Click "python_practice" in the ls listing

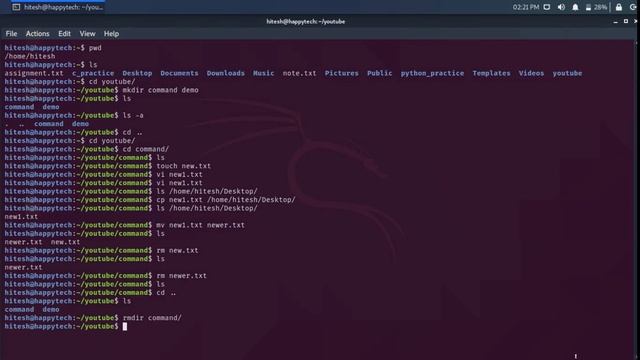tap(432, 73)
